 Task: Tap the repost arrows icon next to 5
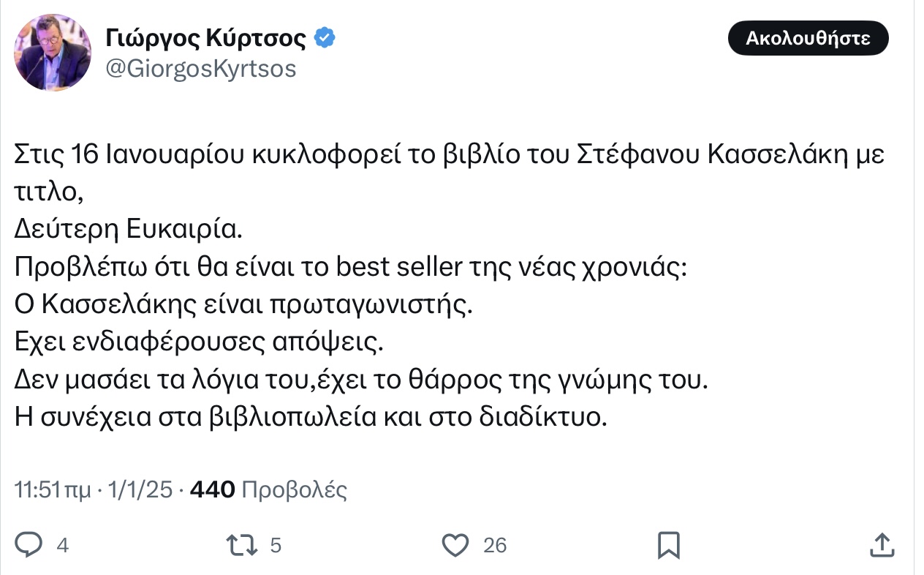(x=243, y=544)
